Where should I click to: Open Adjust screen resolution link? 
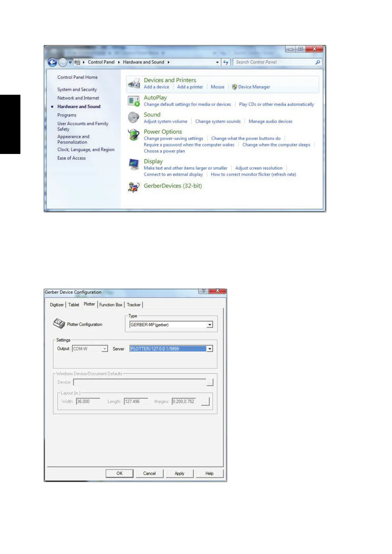coord(259,168)
